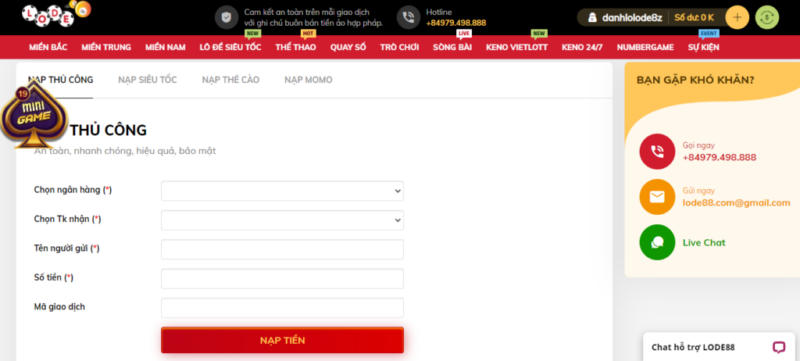Open the Chọn ngân hàng dropdown

click(282, 191)
